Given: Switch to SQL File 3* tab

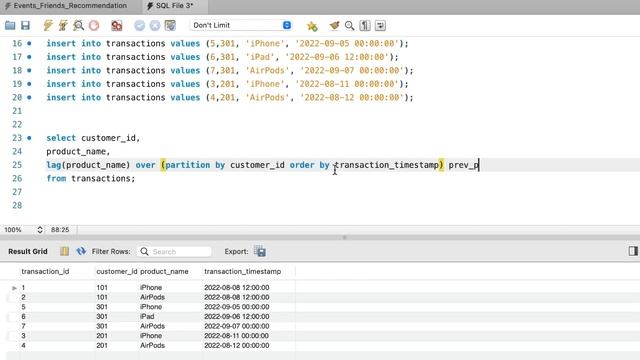Looking at the screenshot, I should click(170, 6).
